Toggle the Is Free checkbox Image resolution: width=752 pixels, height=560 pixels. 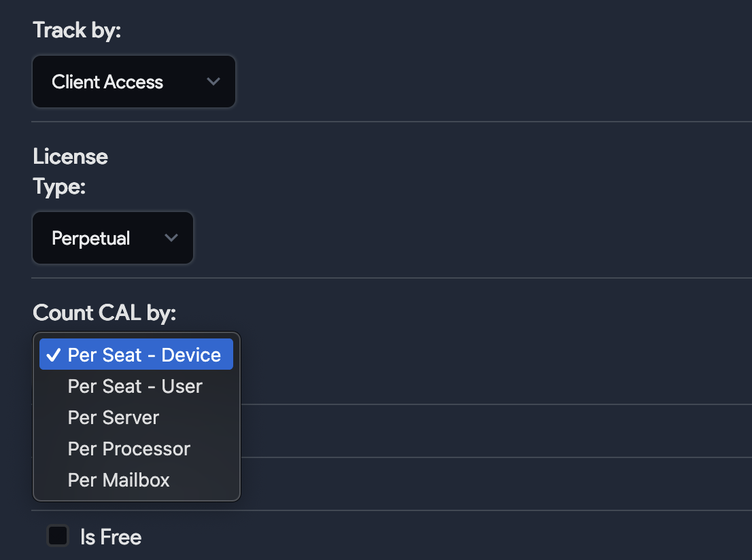click(x=58, y=536)
